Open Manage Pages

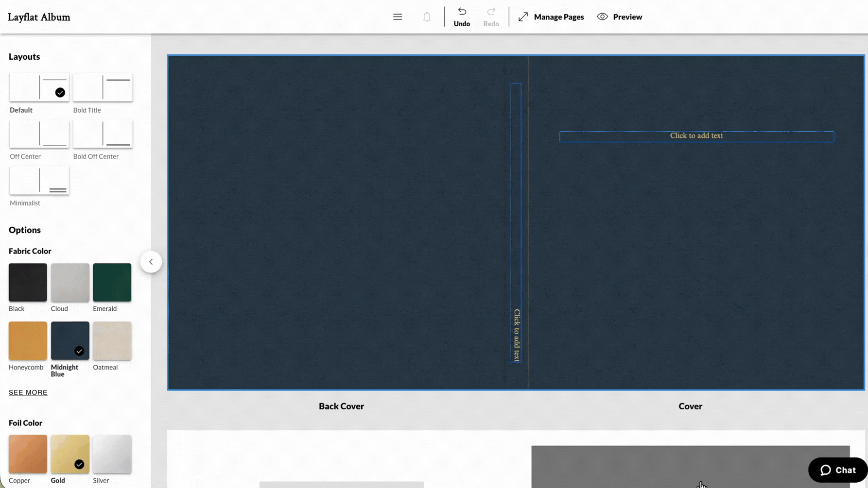(x=551, y=17)
